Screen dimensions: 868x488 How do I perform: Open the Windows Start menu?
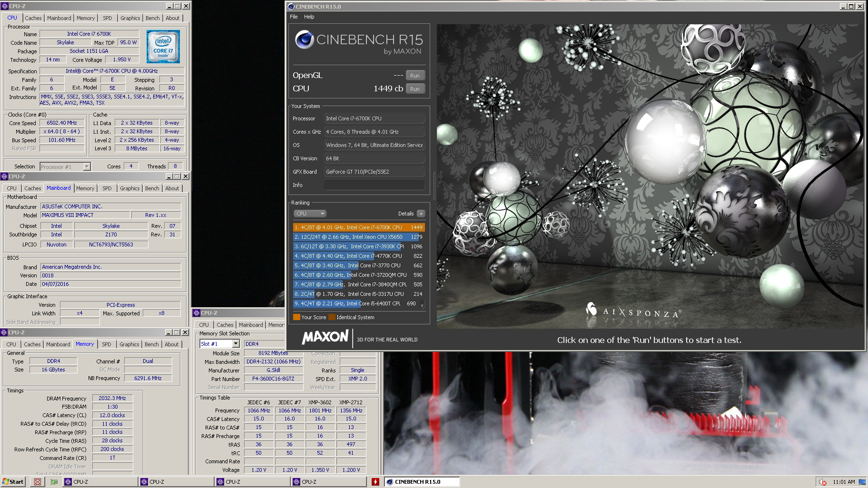point(13,482)
